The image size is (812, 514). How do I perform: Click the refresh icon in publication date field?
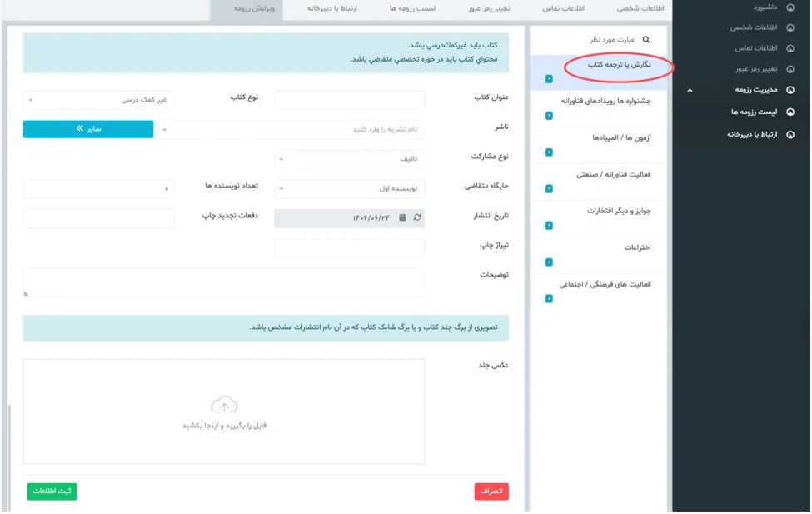417,217
